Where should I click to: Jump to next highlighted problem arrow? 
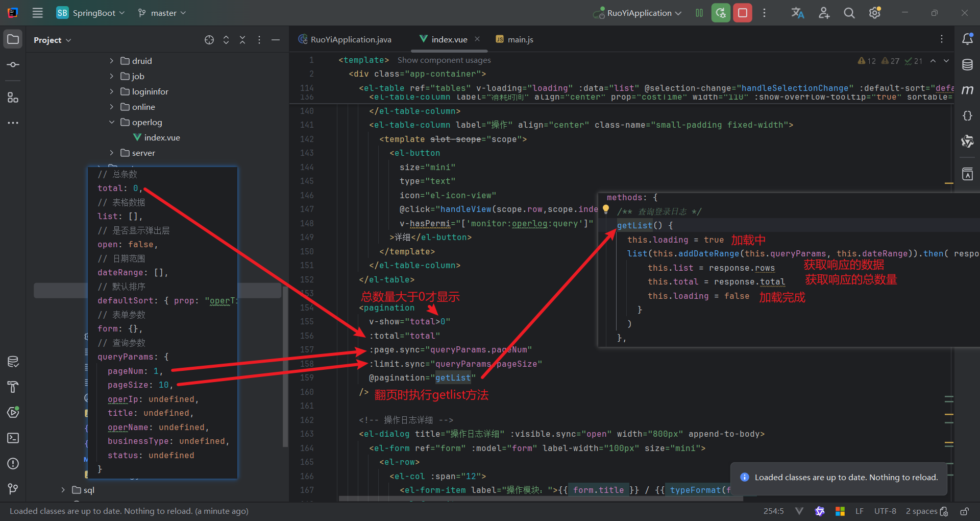pos(946,61)
